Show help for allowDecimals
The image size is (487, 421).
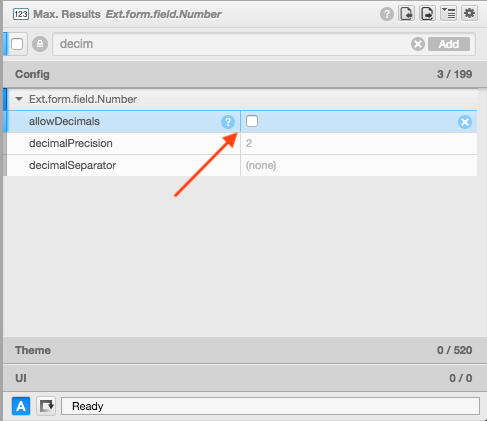pyautogui.click(x=228, y=122)
